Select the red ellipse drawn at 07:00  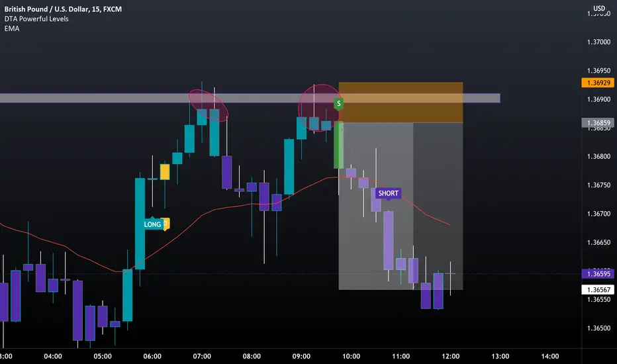[x=208, y=105]
